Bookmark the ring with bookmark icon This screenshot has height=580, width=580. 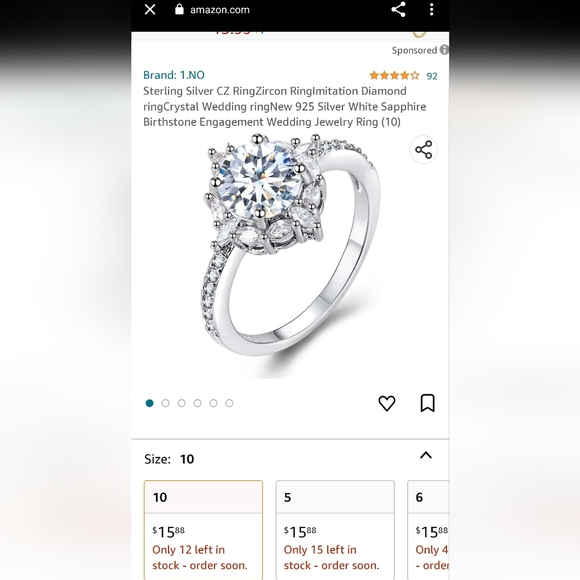pyautogui.click(x=428, y=403)
